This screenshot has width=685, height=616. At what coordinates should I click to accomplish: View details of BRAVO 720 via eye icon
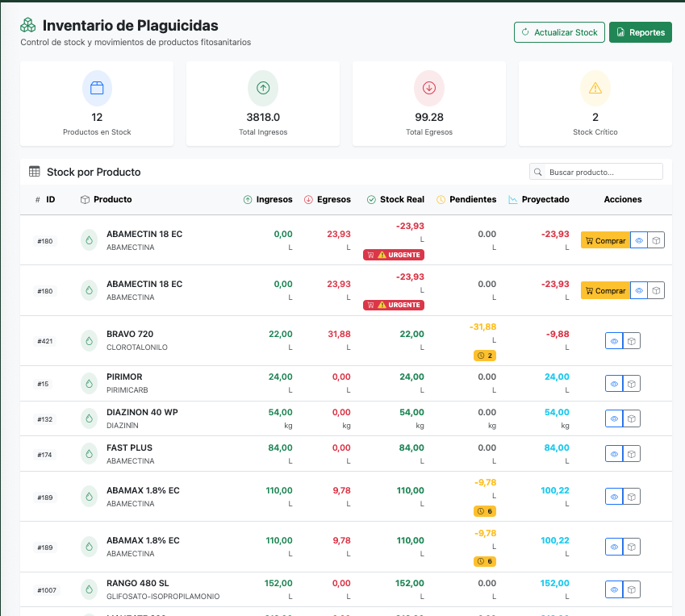point(614,341)
